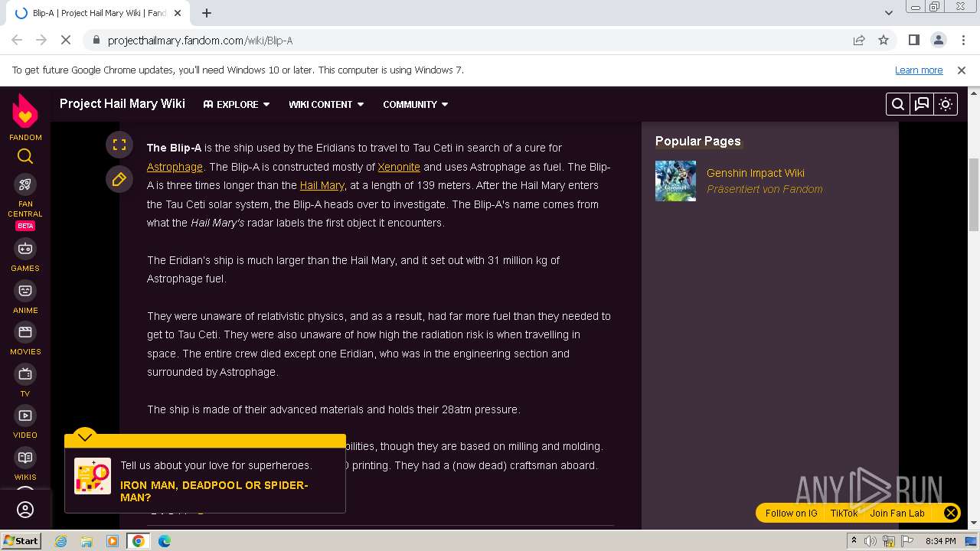Expand article to full width icon

tap(119, 144)
